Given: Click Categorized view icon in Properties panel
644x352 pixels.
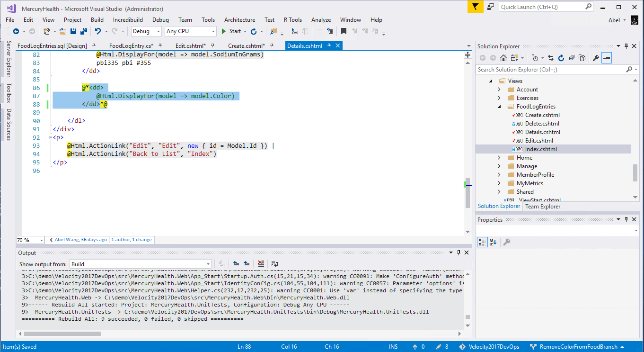Looking at the screenshot, I should tap(482, 242).
